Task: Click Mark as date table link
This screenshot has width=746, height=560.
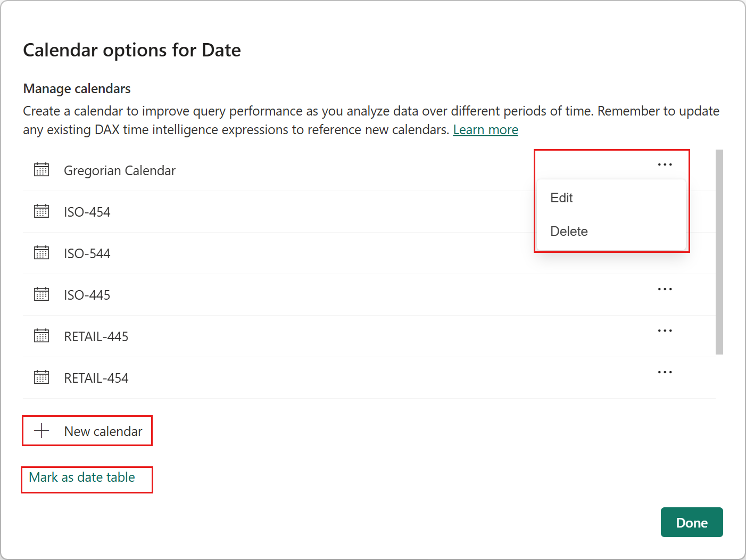Action: pos(82,477)
